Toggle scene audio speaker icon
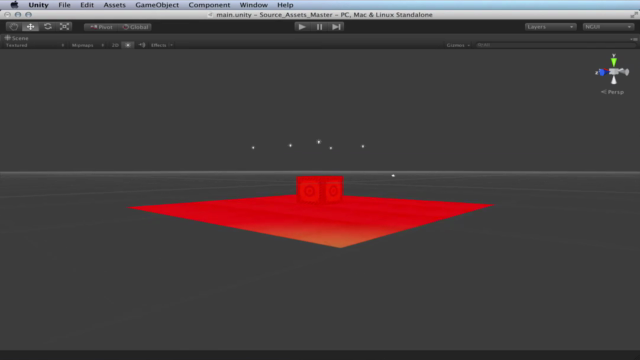The image size is (640, 360). click(x=142, y=45)
